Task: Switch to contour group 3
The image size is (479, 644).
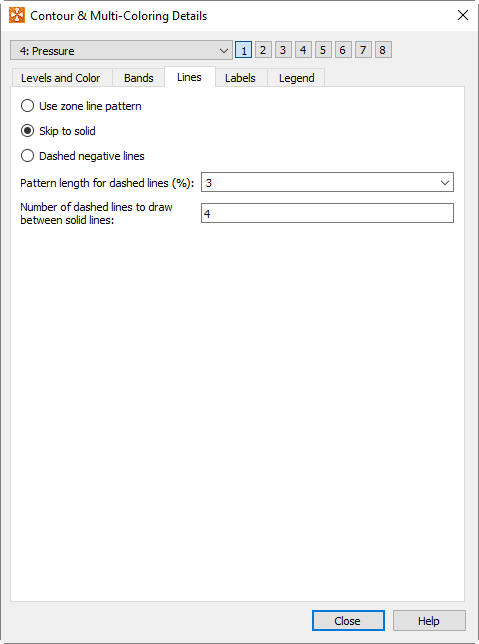Action: 283,50
